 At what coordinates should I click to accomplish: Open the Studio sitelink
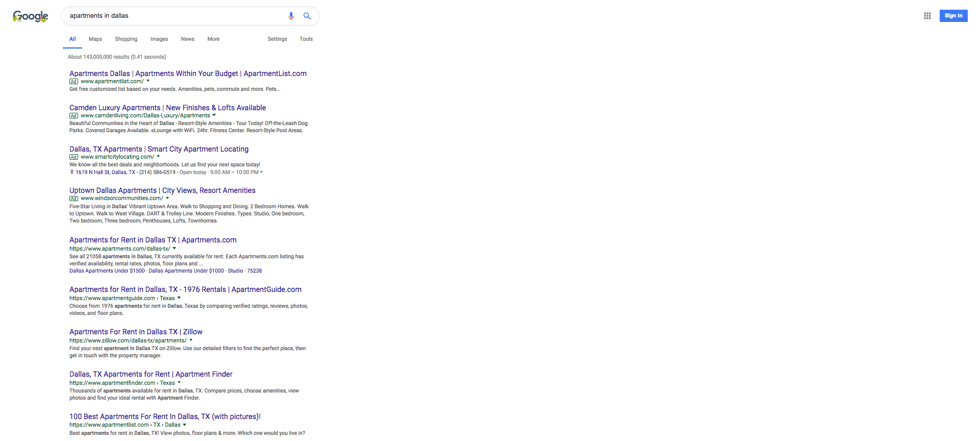tap(235, 271)
